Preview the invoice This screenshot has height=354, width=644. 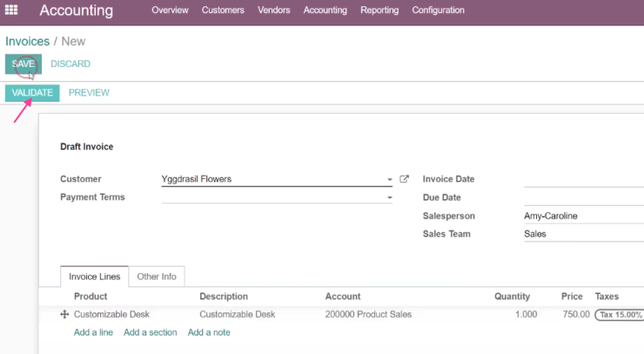click(89, 93)
